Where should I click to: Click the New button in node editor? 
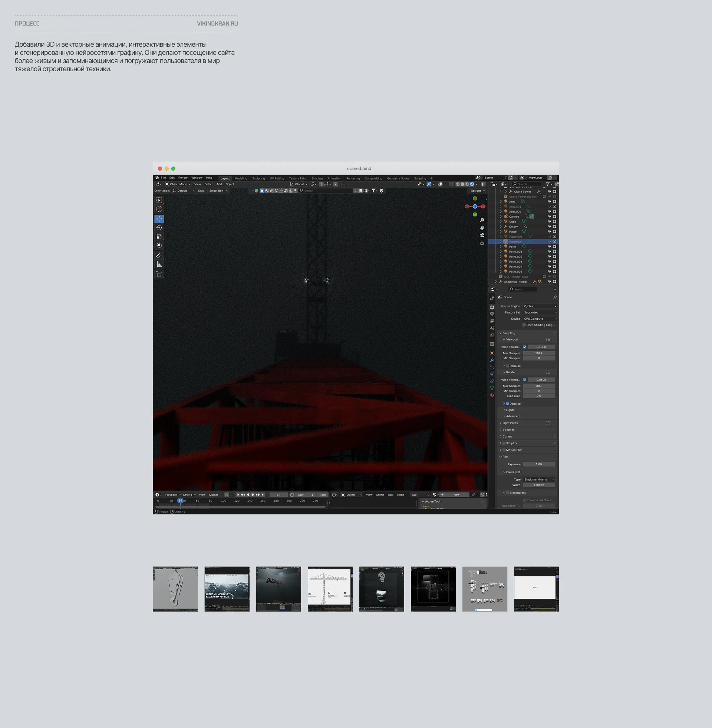(x=456, y=495)
